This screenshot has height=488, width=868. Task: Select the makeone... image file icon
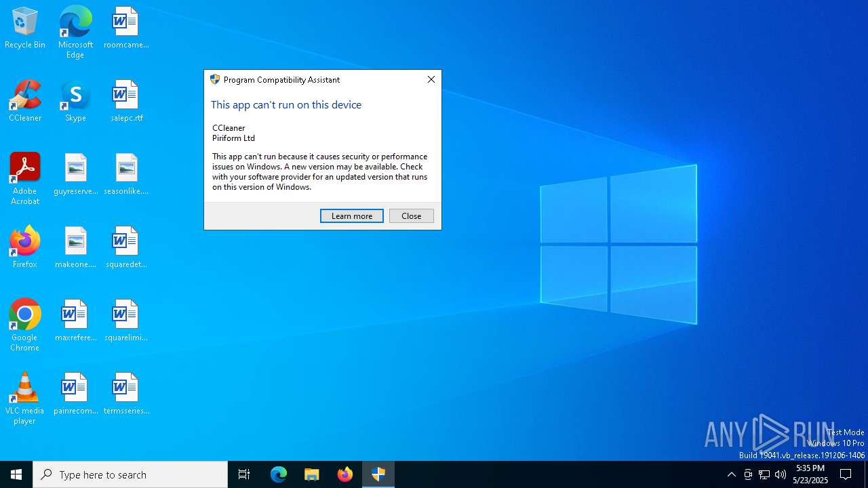(x=75, y=248)
